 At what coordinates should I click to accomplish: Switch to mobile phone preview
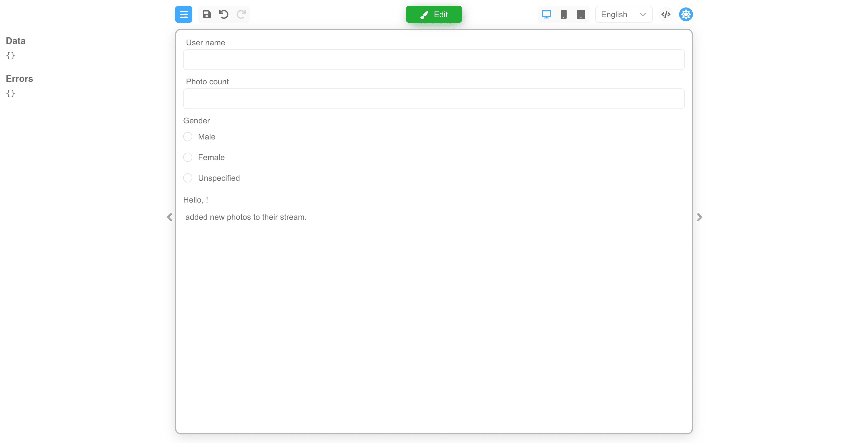(563, 14)
